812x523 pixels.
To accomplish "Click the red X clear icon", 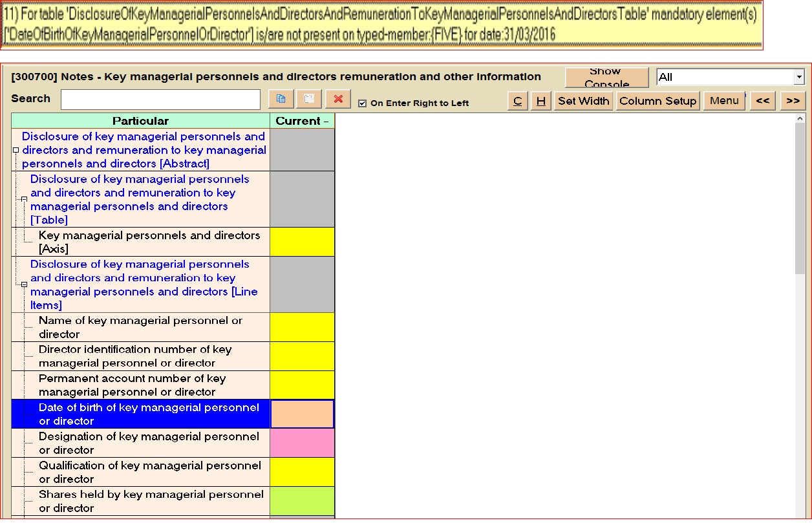I will point(337,99).
